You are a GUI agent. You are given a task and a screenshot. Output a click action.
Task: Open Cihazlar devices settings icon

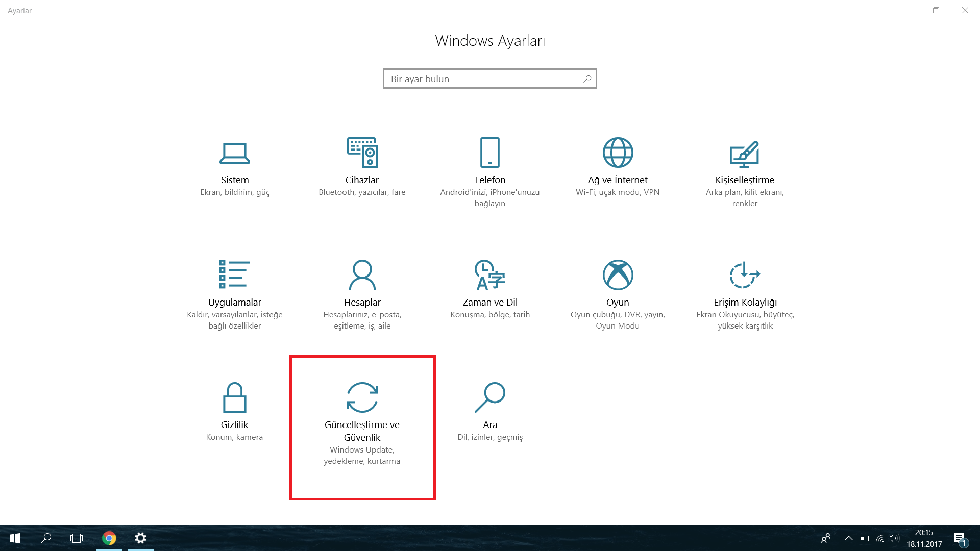[362, 153]
